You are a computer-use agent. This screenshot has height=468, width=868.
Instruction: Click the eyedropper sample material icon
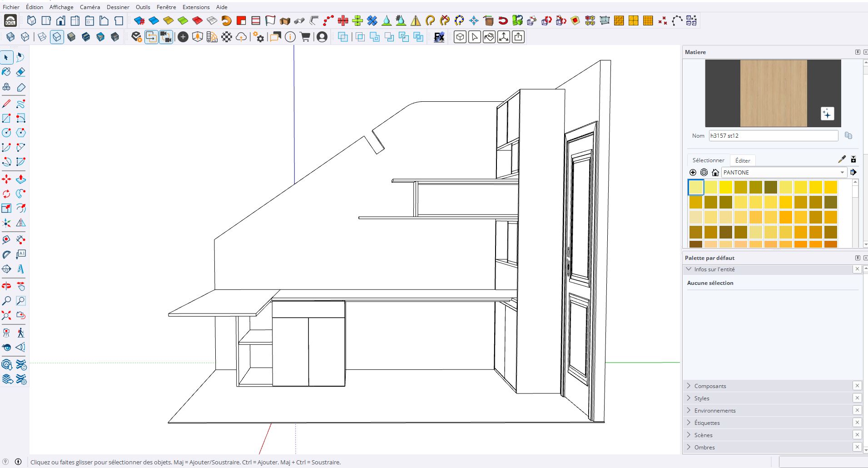coord(842,159)
